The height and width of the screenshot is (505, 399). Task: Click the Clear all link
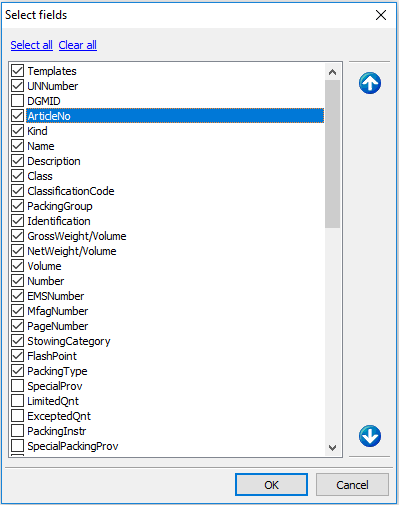pyautogui.click(x=78, y=45)
